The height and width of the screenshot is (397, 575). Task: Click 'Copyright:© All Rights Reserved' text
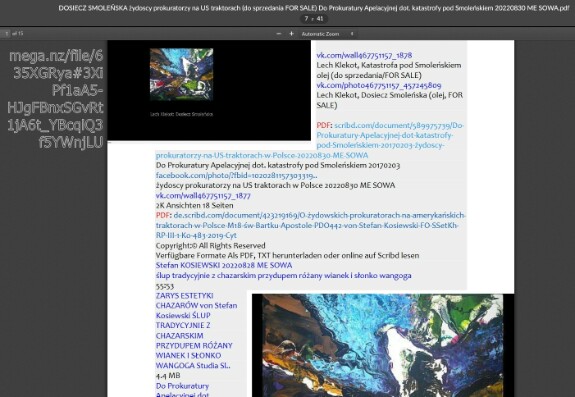point(210,245)
